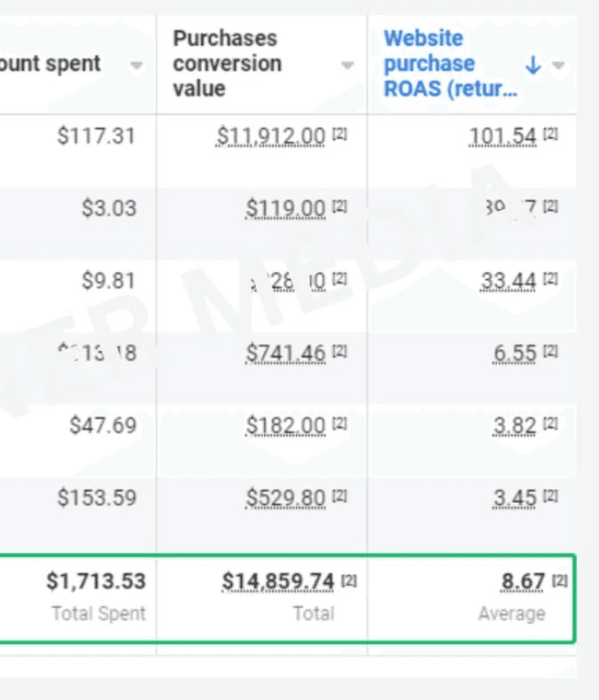Click the footnote [2] icon next to 33.44
The height and width of the screenshot is (700, 599).
click(551, 279)
